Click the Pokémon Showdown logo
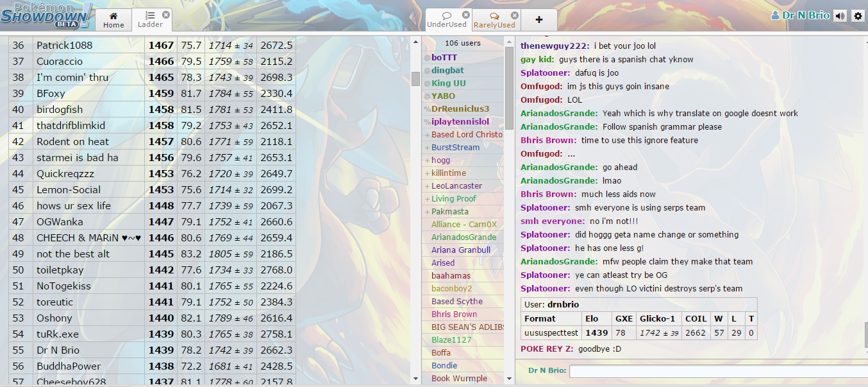The height and width of the screenshot is (387, 868). [46, 15]
